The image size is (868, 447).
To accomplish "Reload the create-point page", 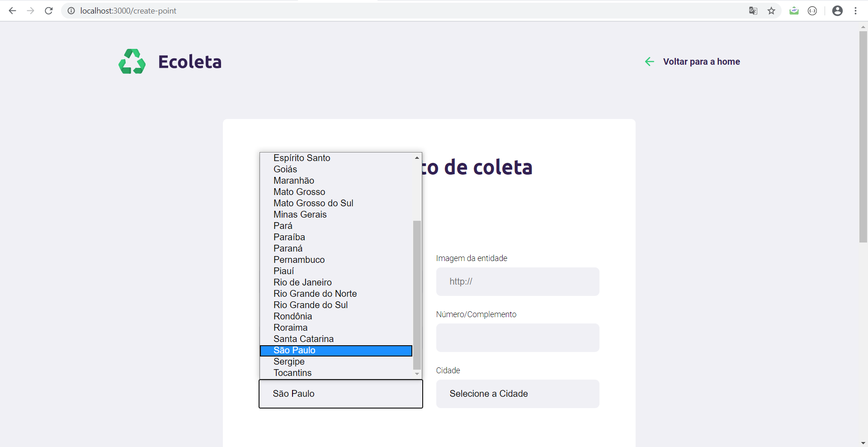I will 48,10.
